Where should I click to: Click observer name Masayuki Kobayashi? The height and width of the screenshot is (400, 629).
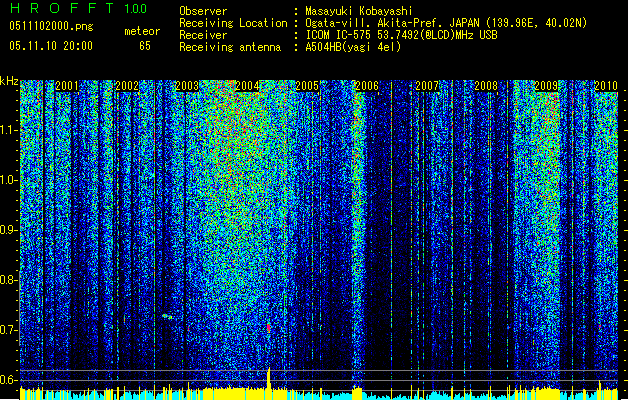[x=359, y=11]
